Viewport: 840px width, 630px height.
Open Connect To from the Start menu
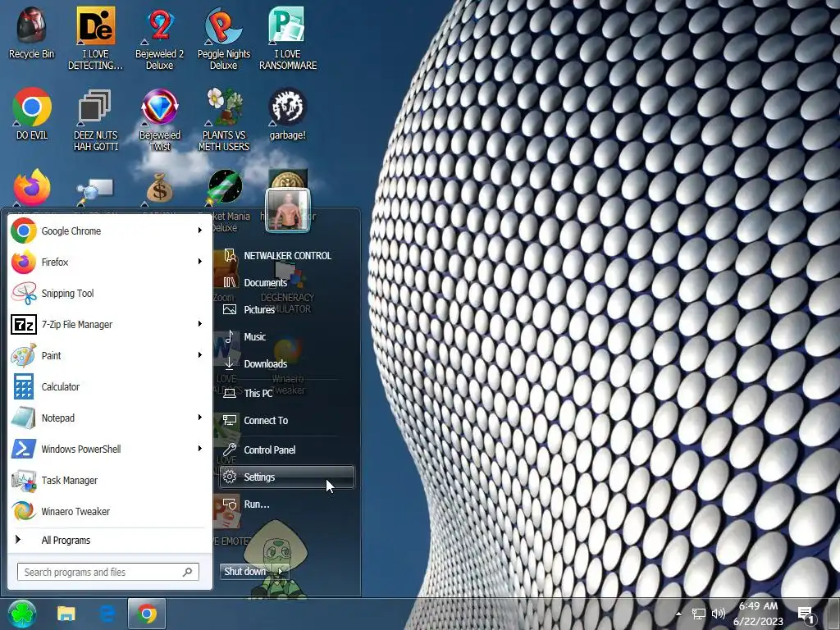pyautogui.click(x=286, y=421)
